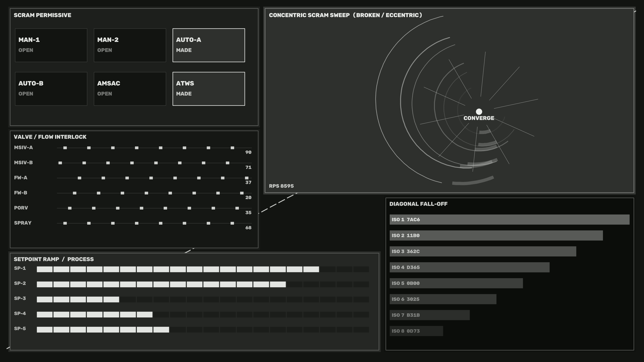This screenshot has height=362, width=644.
Task: Click the SP-5 ramp bar
Action: pos(203,329)
